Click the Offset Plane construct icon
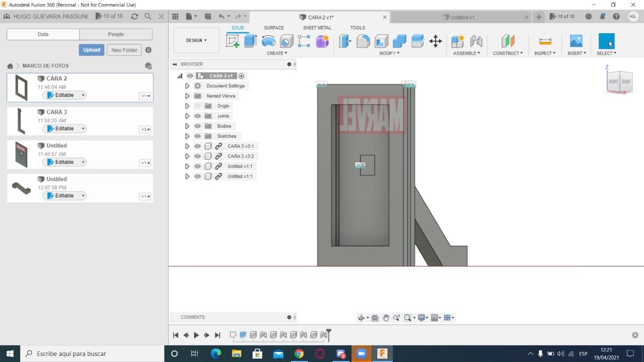This screenshot has height=362, width=644. click(508, 41)
